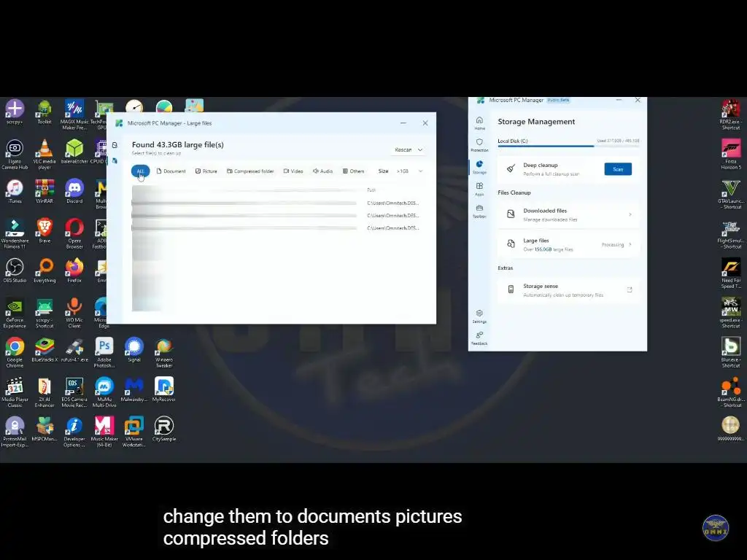Open the EOS Camera Movie Rec desktop icon

pyautogui.click(x=74, y=392)
